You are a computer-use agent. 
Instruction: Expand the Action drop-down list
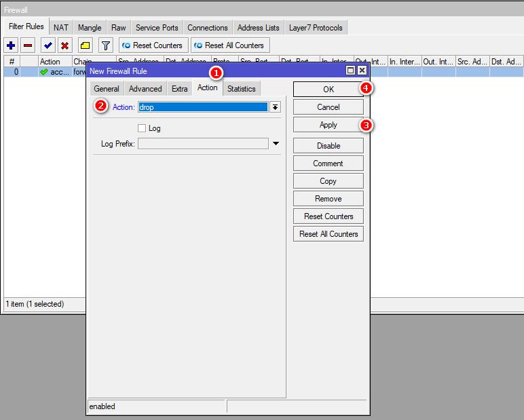(x=275, y=107)
